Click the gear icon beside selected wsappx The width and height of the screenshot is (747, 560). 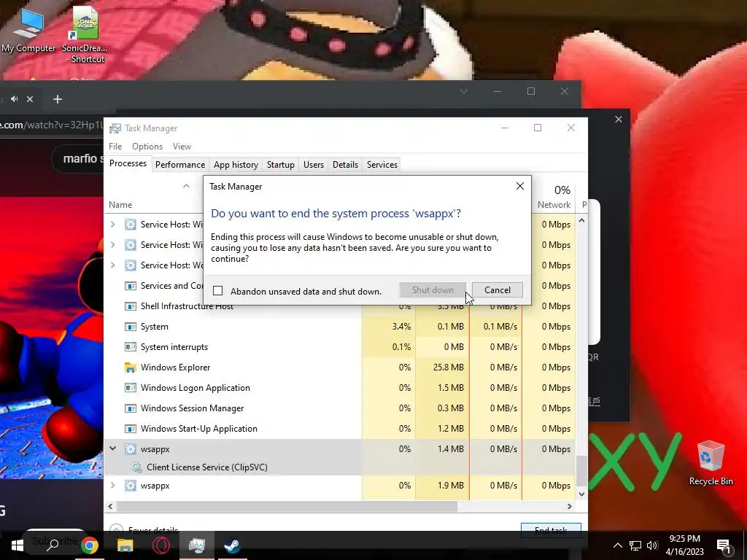pos(130,448)
